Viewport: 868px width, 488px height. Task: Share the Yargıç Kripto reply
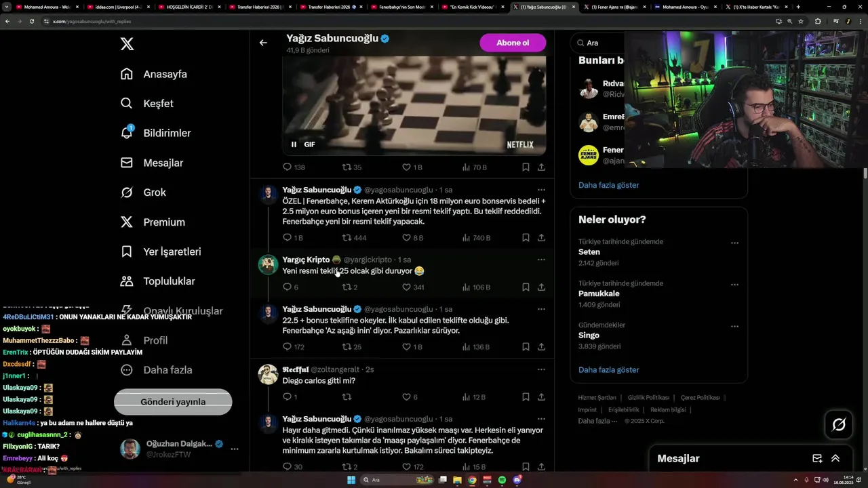[x=541, y=287]
